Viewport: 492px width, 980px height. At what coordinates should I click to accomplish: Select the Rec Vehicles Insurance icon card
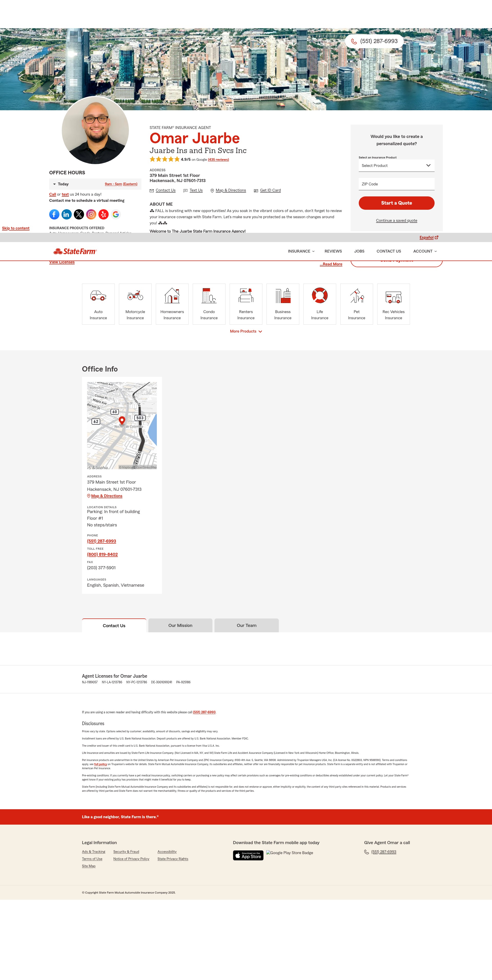tap(393, 304)
